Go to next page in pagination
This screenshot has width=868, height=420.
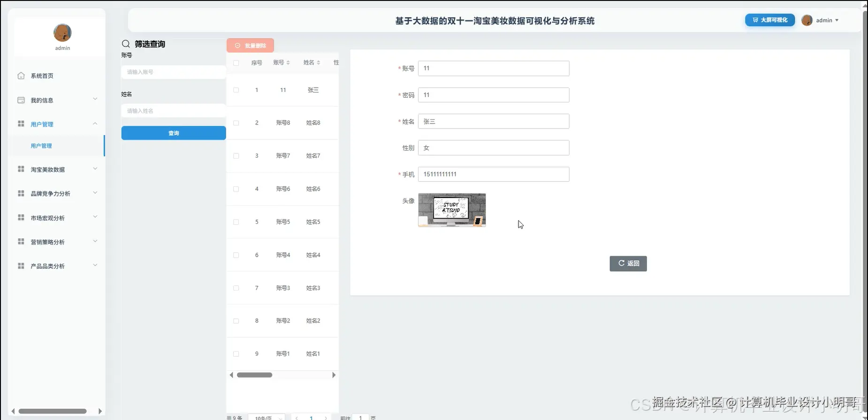point(326,418)
